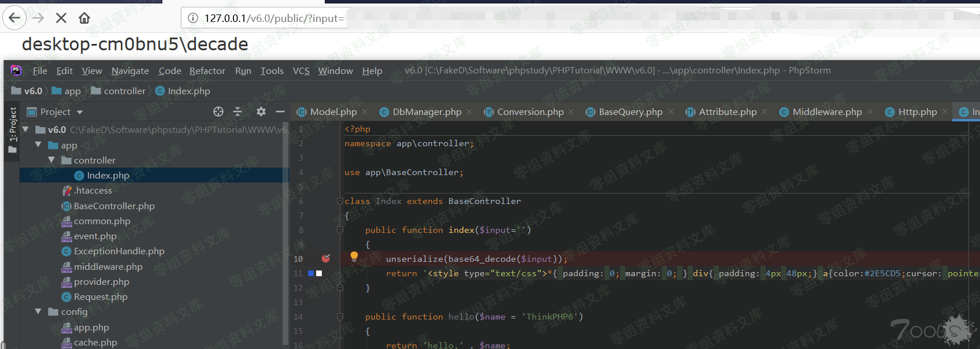Collapse the fold marker at class Index line
Screen dimensions: 980x349
click(340, 201)
